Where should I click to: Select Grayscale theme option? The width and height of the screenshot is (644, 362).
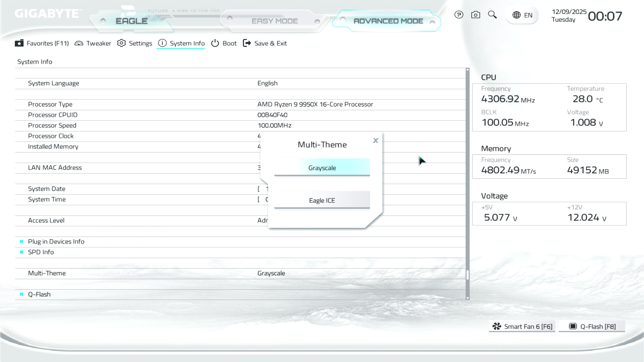[322, 168]
